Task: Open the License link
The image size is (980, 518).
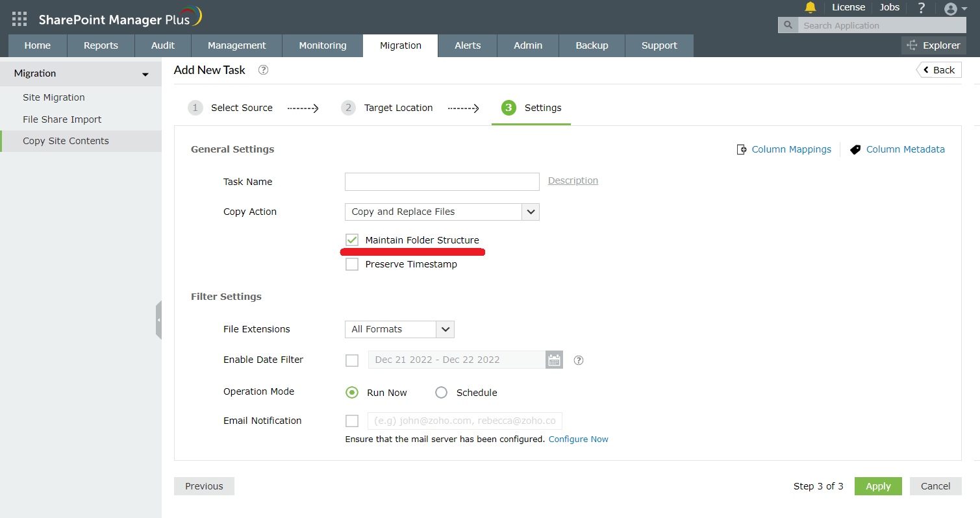Action: (x=849, y=7)
